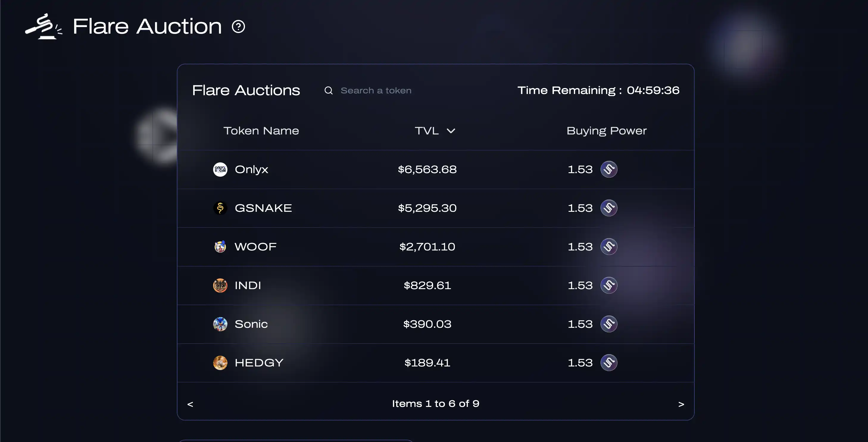Click the buying power coin in Onlyx row

608,169
